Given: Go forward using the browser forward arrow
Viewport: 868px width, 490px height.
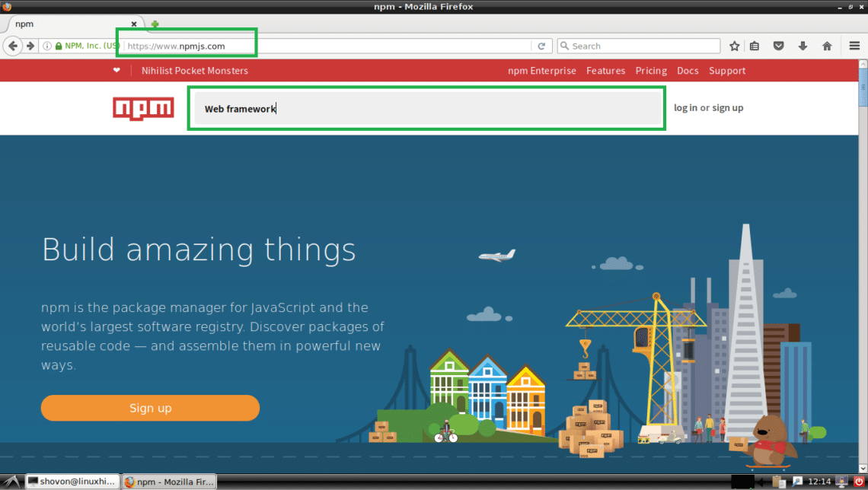Looking at the screenshot, I should tap(30, 46).
